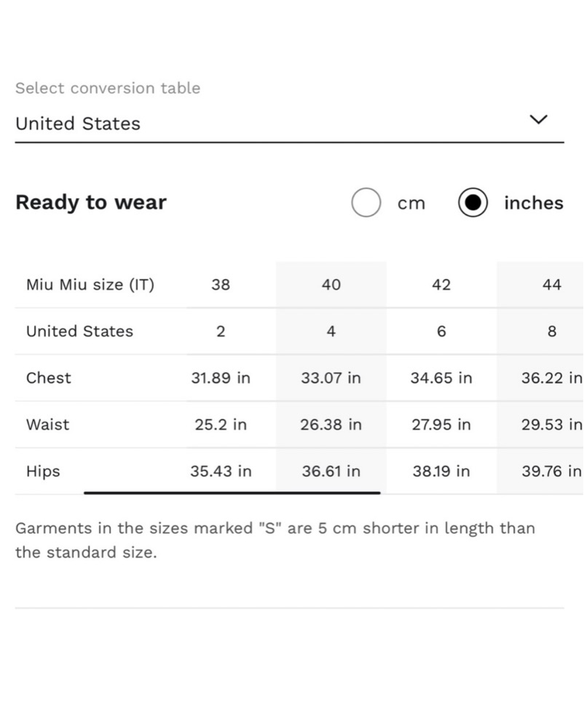Click the Ready to wear heading
The image size is (584, 728).
(91, 202)
